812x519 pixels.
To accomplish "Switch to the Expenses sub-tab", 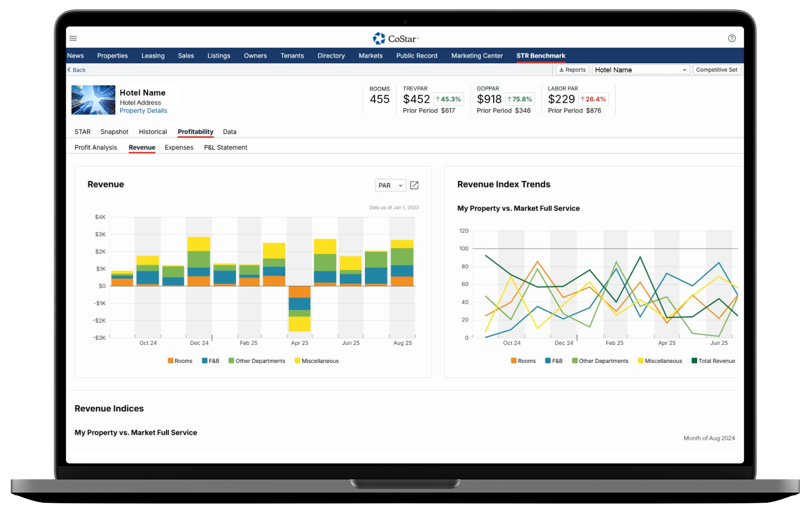I will click(x=179, y=147).
